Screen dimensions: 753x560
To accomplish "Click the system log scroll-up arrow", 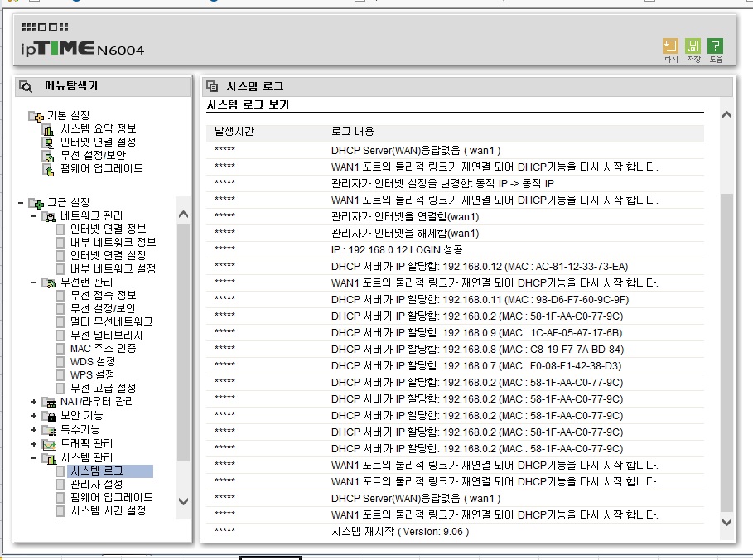I will click(x=727, y=115).
